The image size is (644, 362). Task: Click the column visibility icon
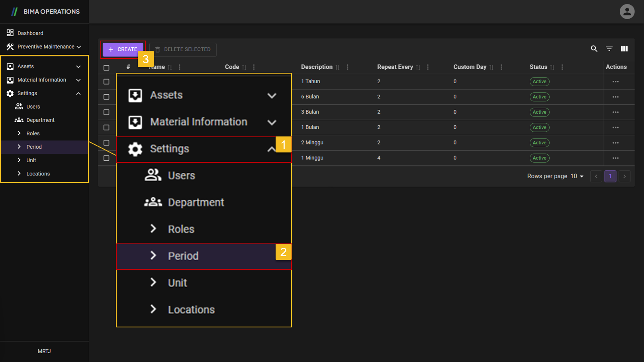click(x=624, y=49)
